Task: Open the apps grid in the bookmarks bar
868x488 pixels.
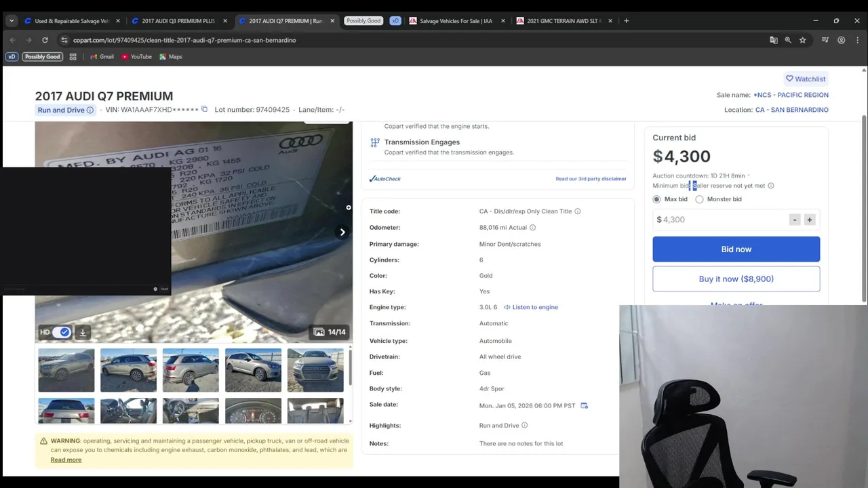Action: point(73,57)
